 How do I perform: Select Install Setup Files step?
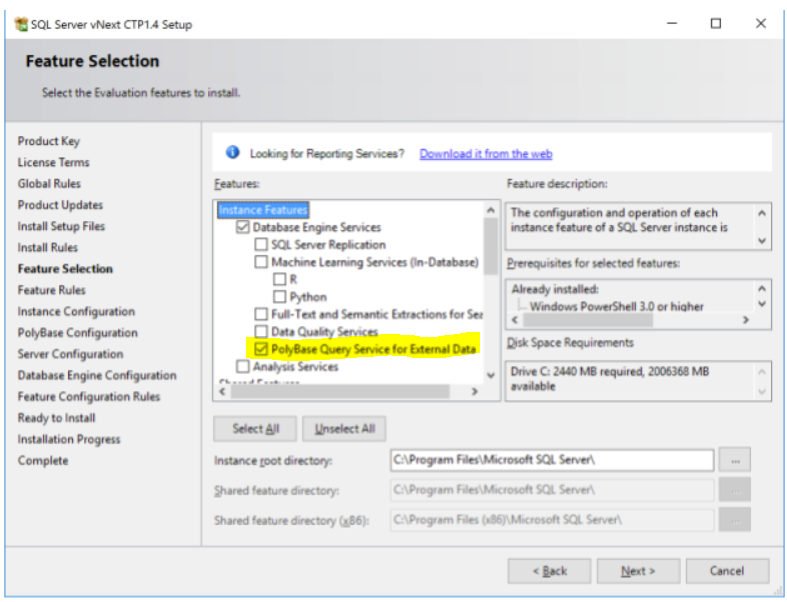(x=61, y=226)
